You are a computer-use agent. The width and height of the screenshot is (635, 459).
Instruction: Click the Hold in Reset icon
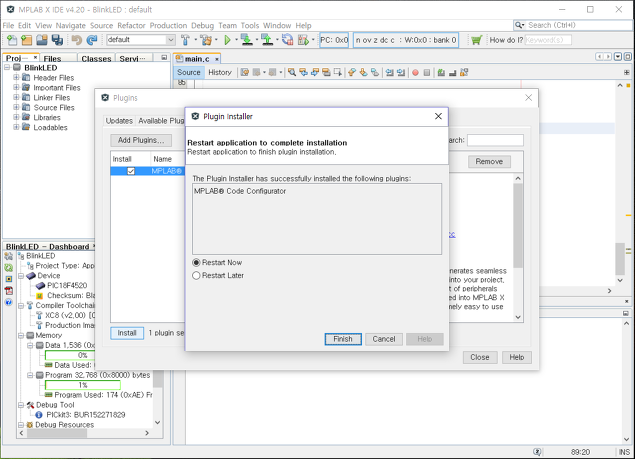pyautogui.click(x=288, y=40)
